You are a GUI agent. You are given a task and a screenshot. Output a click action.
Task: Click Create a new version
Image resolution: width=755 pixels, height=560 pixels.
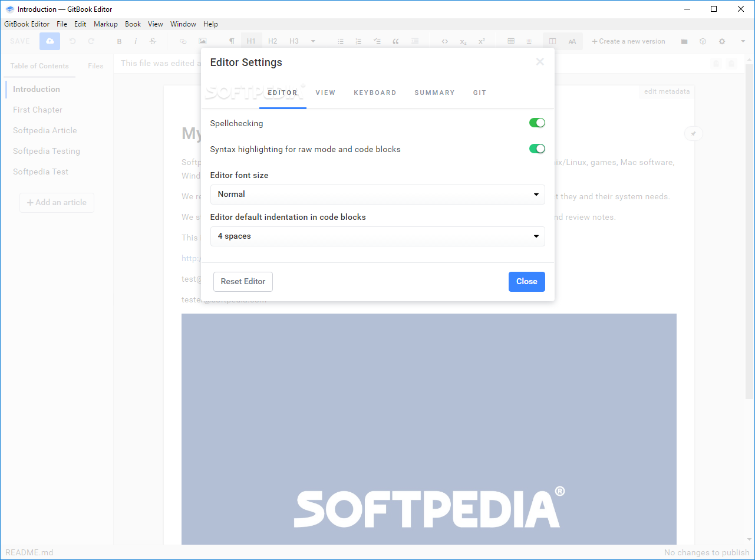[x=628, y=41]
